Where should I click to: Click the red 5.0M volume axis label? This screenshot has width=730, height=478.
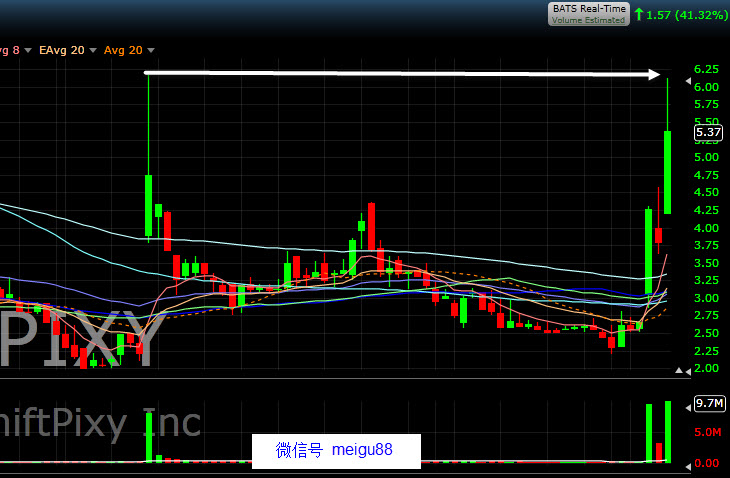707,432
